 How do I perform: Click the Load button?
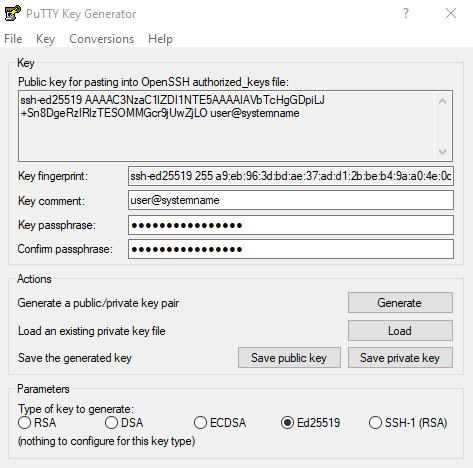(400, 331)
